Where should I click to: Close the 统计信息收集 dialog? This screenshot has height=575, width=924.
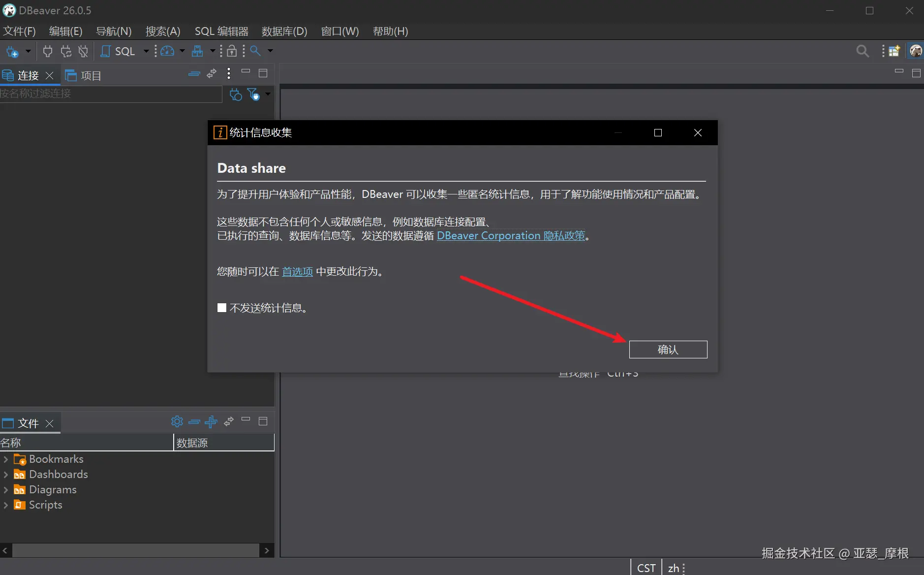(x=698, y=132)
